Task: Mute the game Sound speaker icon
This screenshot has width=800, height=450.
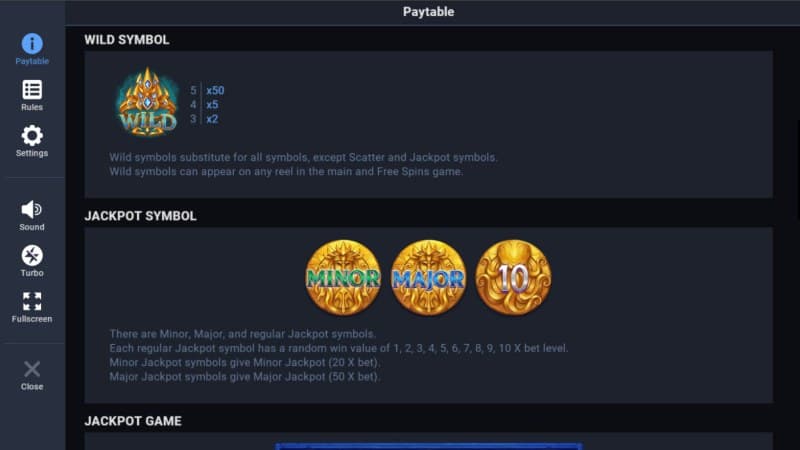Action: pos(32,209)
